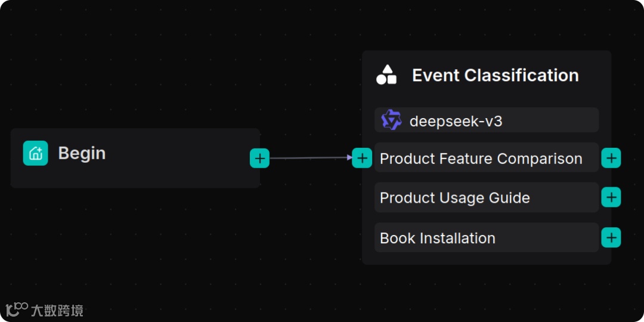The height and width of the screenshot is (322, 644).
Task: Select the Book Installation category
Action: pos(438,238)
